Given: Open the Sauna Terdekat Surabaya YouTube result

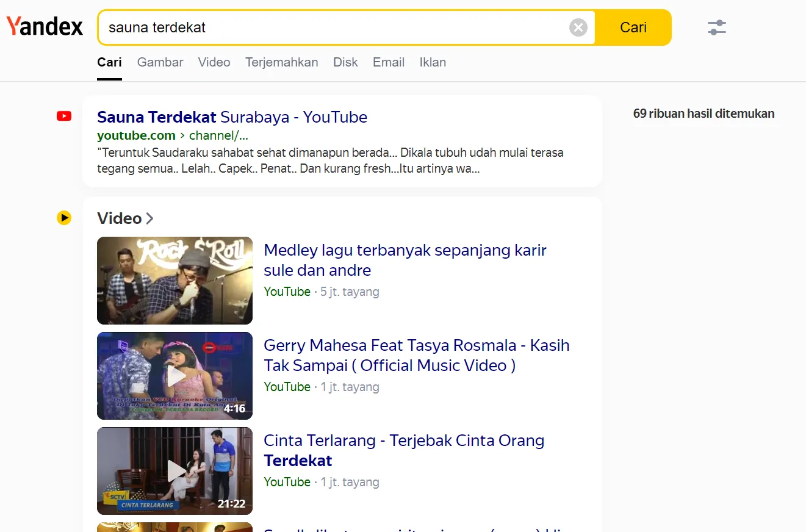Looking at the screenshot, I should [x=232, y=117].
